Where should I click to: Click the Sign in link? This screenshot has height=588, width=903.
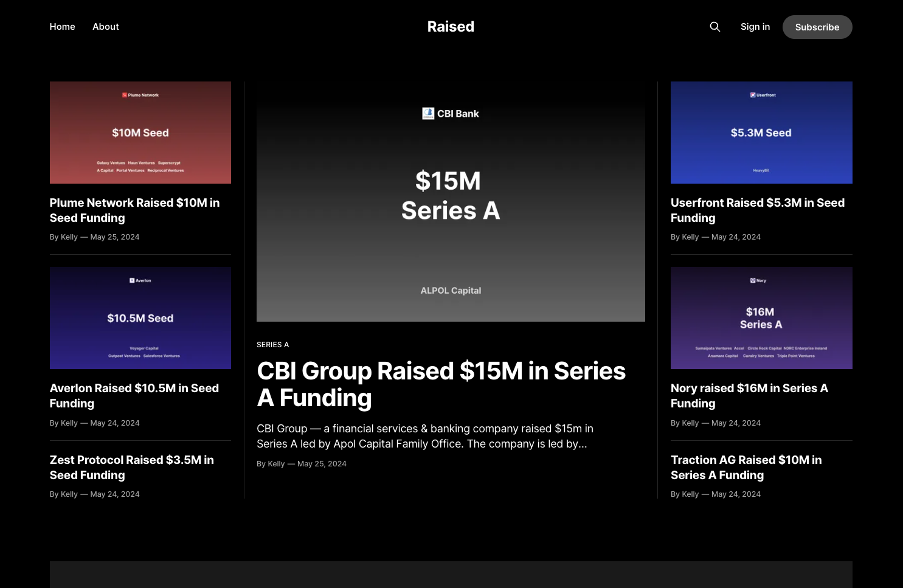[x=755, y=27]
